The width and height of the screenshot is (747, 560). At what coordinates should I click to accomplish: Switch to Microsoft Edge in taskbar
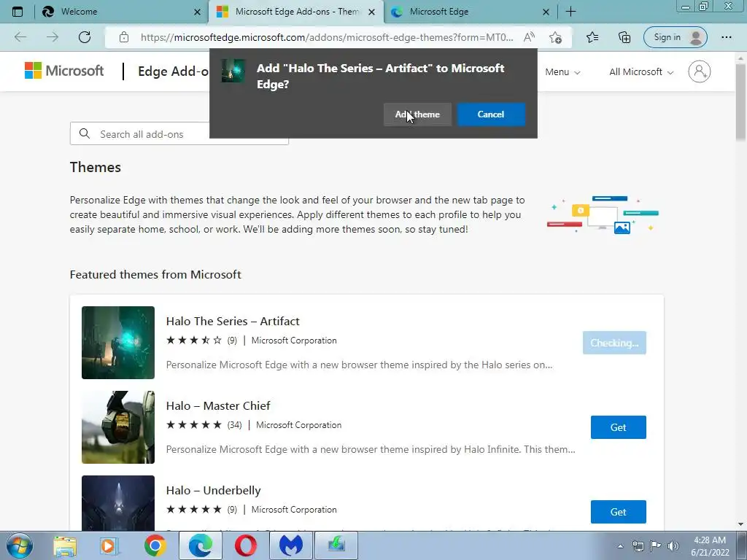pyautogui.click(x=200, y=545)
